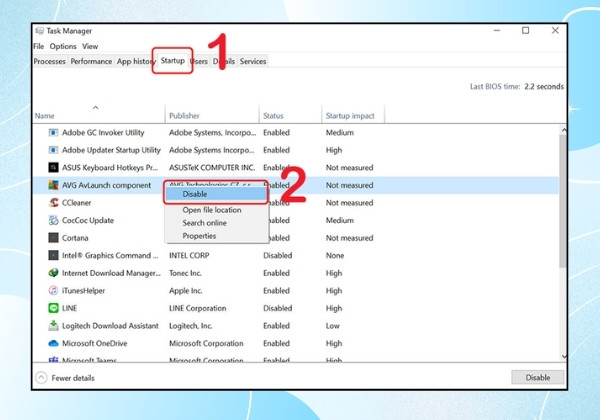The image size is (600, 420).
Task: Select the iTunesHelper row name
Action: (83, 291)
